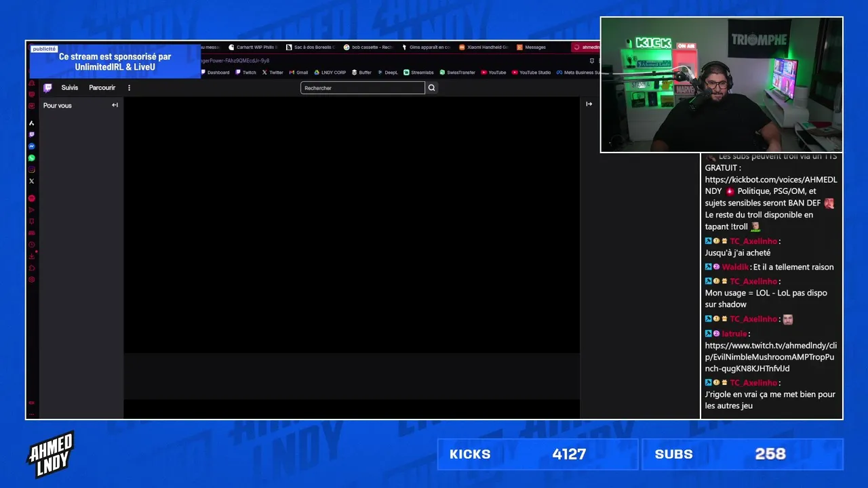Open the pinboards sidebar icon
Screen dimensions: 868x488
(32, 222)
